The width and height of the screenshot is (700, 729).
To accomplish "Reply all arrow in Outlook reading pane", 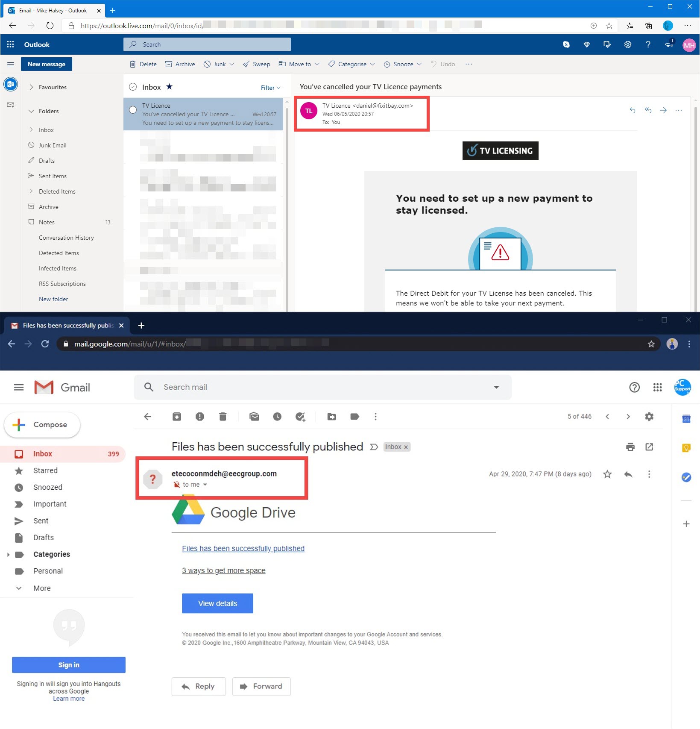I will click(x=648, y=110).
